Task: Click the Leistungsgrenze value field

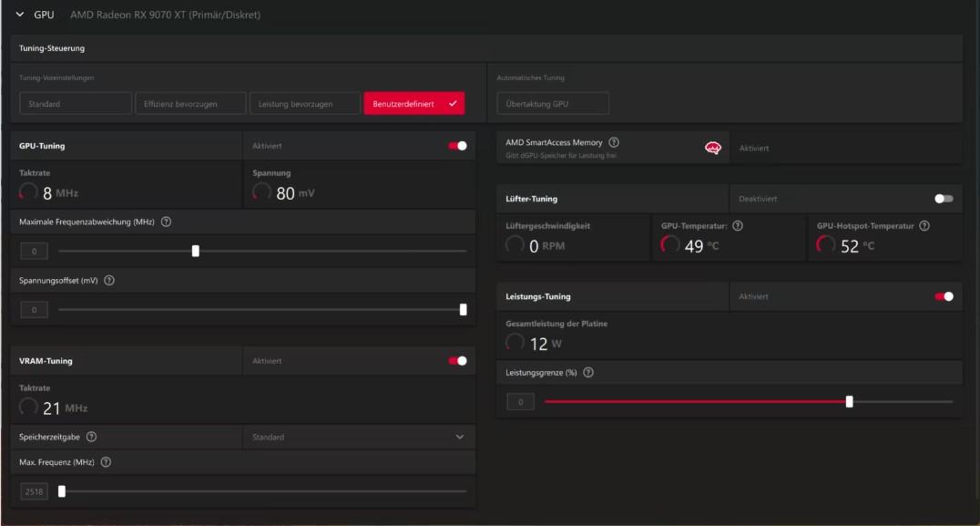Action: tap(520, 402)
